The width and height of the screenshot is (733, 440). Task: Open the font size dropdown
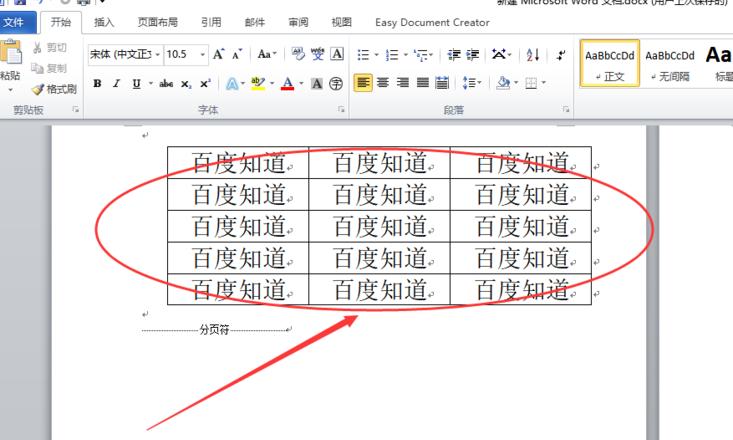click(x=202, y=55)
